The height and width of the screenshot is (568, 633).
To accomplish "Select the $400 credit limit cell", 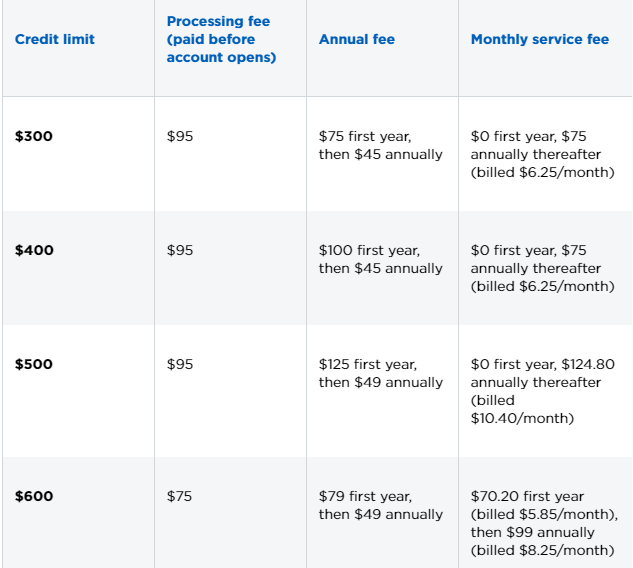I will (34, 250).
